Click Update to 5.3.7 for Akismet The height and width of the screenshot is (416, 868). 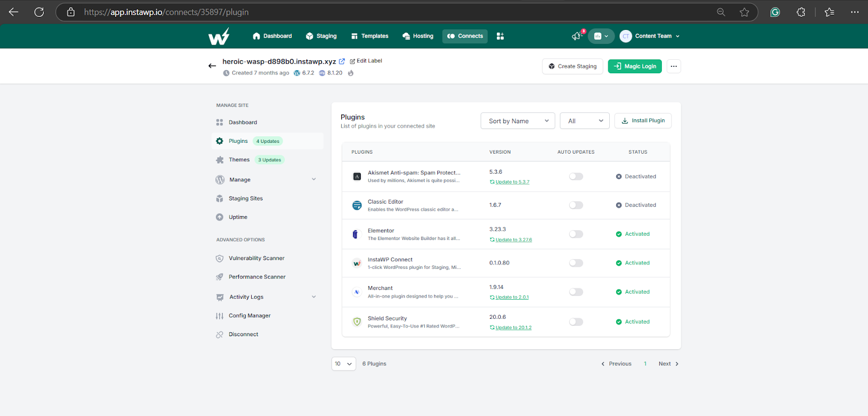point(509,182)
